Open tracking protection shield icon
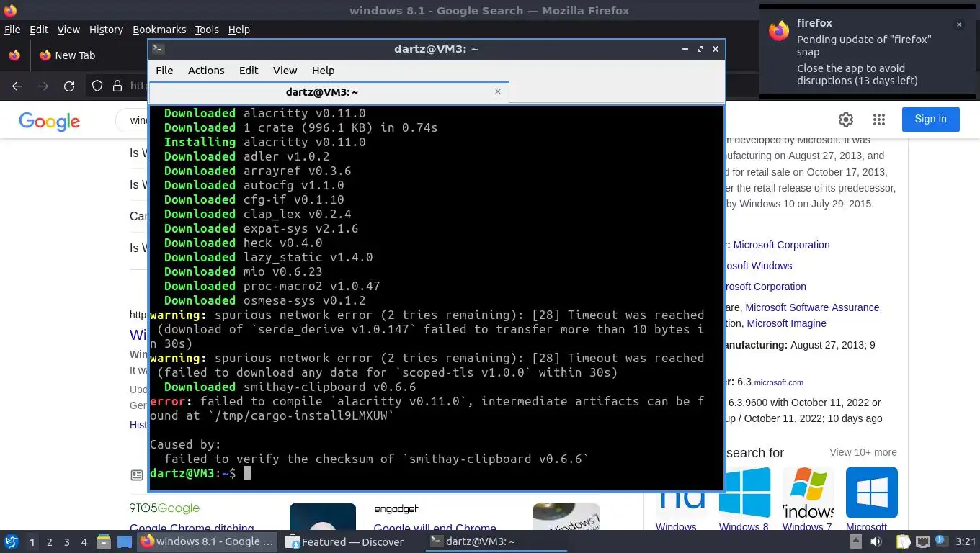 (x=97, y=86)
